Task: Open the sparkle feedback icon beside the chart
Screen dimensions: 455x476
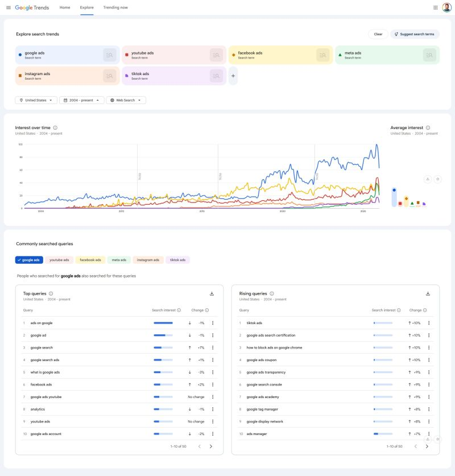Action: tap(437, 179)
